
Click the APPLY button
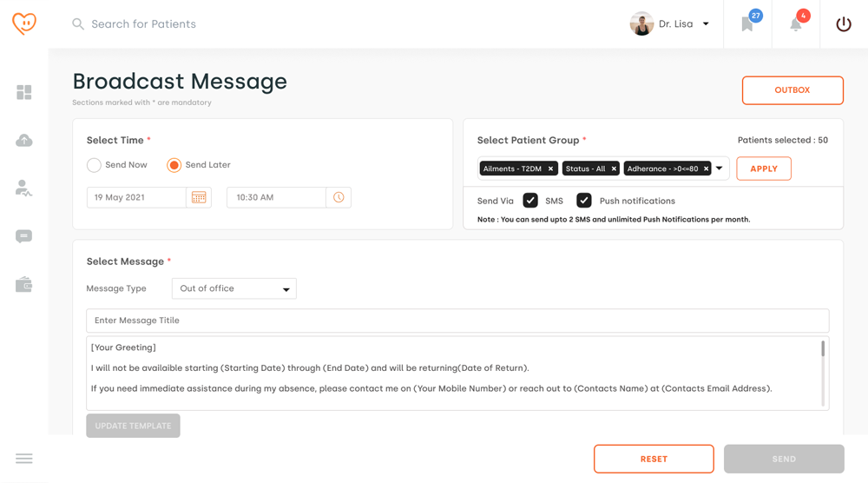point(764,169)
